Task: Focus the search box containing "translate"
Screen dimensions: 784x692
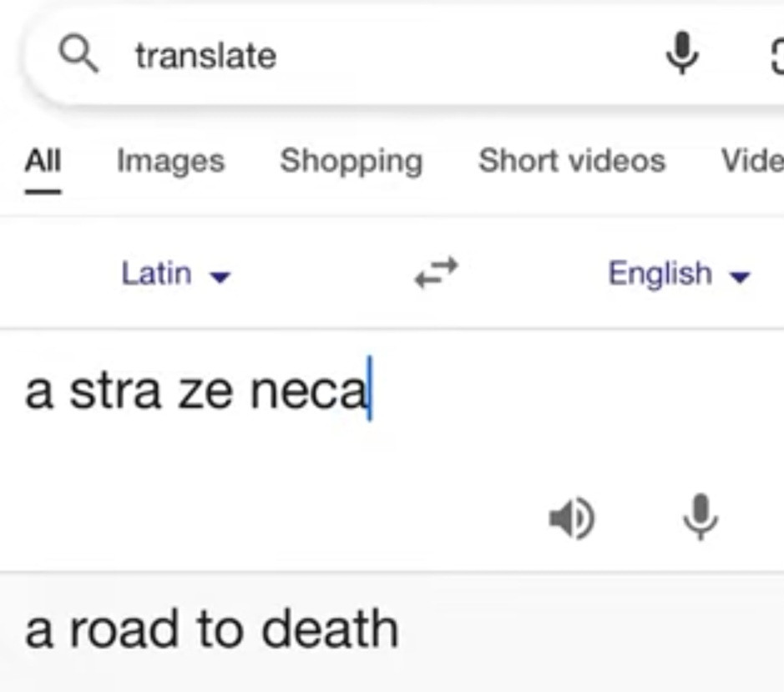Action: pyautogui.click(x=376, y=56)
